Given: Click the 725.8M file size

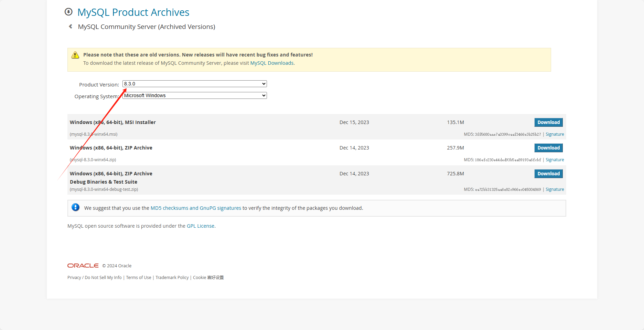Looking at the screenshot, I should 455,174.
